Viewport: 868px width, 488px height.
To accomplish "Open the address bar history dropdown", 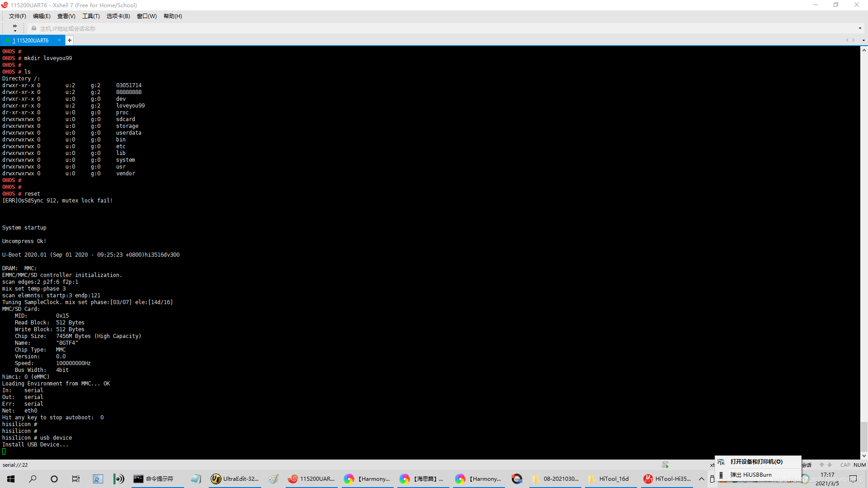I will coord(860,28).
